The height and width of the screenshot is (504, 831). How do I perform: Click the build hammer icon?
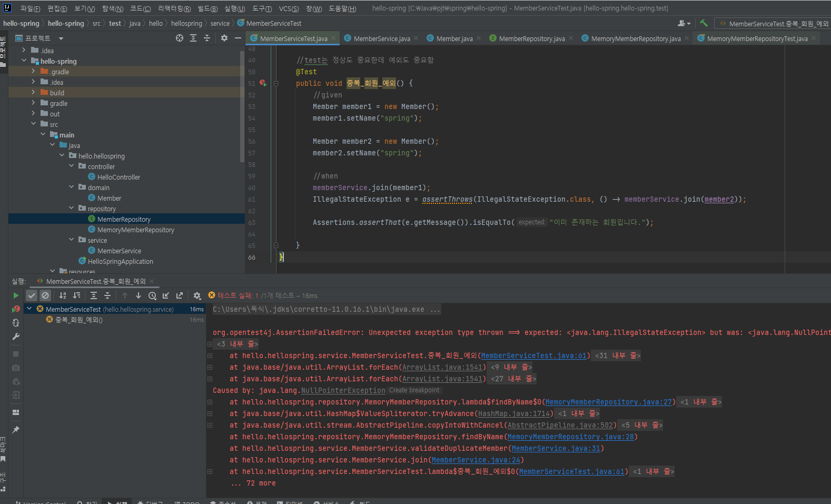[704, 23]
